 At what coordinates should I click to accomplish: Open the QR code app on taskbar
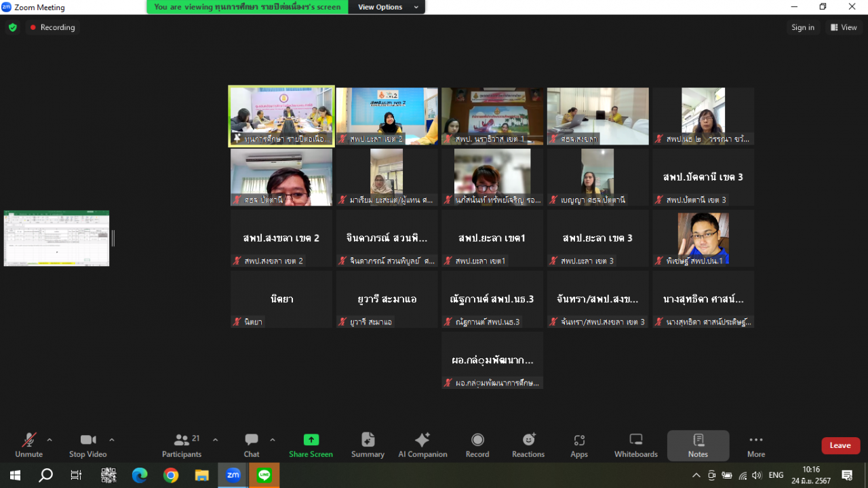click(x=108, y=475)
